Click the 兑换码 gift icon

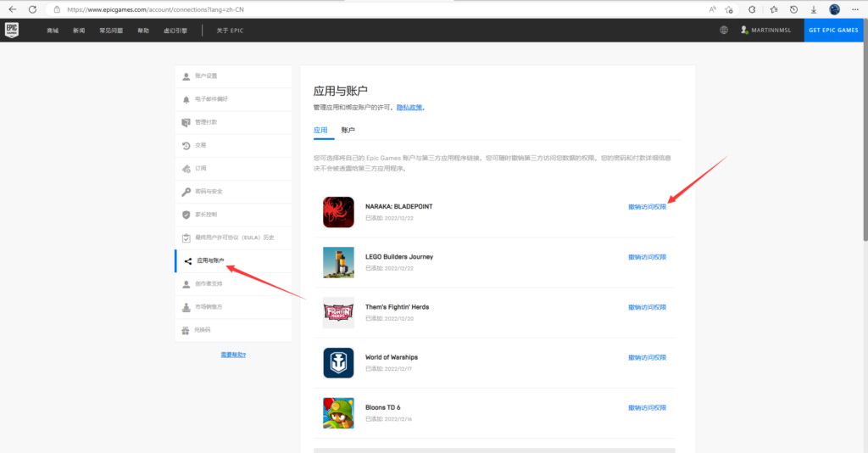point(186,331)
